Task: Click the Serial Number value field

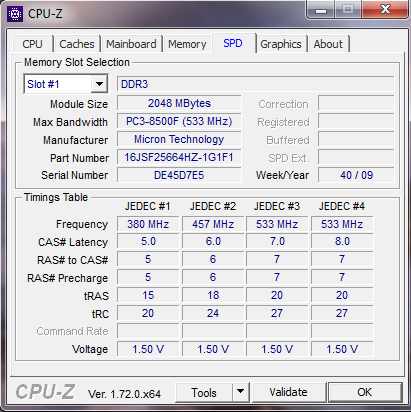Action: 179,175
